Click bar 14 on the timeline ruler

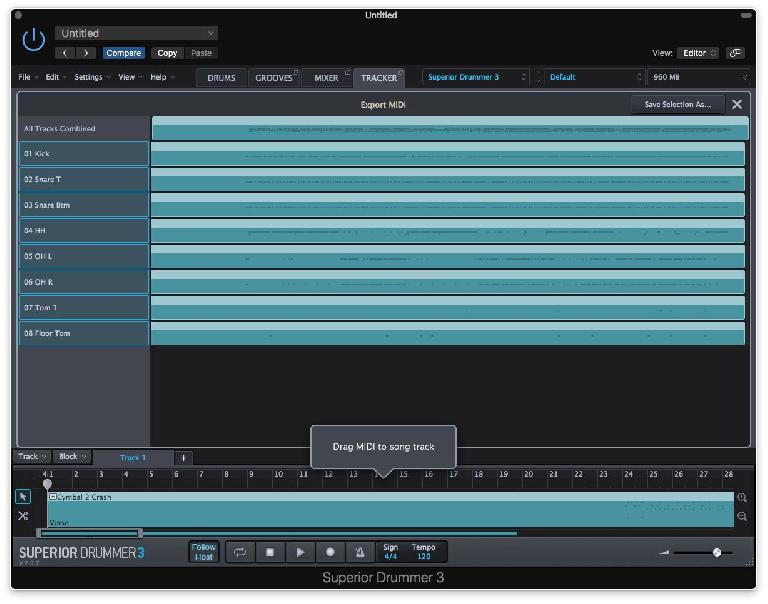(378, 474)
